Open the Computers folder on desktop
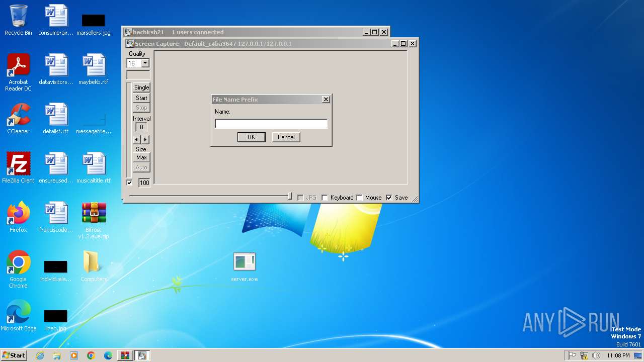644x362 pixels. [x=94, y=266]
